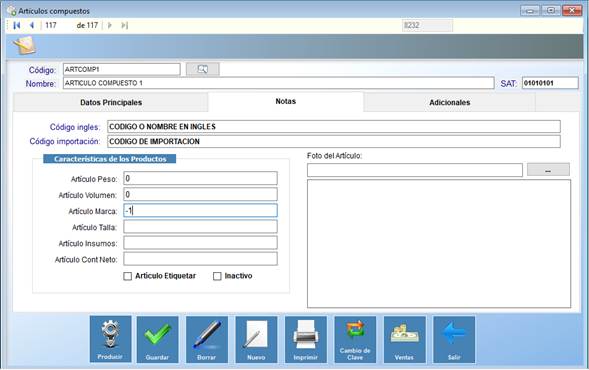589x370 pixels.
Task: Click the Código input field
Action: tap(122, 69)
